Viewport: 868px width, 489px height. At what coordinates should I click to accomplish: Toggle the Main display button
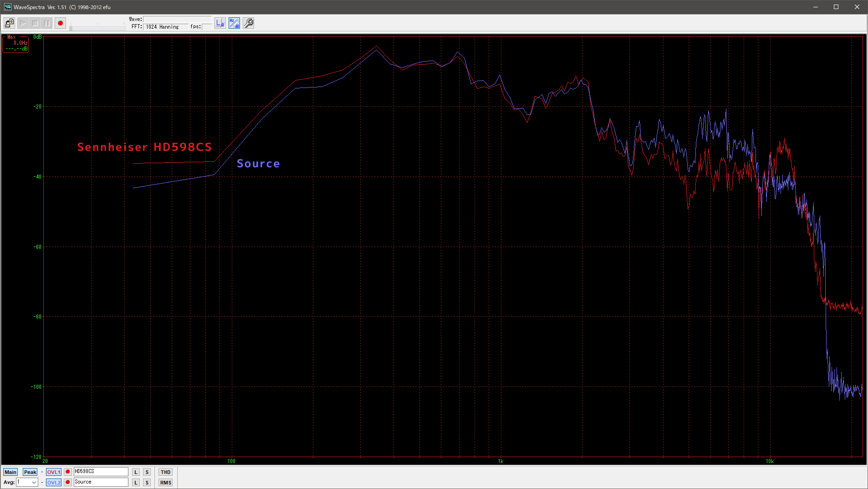pyautogui.click(x=10, y=472)
